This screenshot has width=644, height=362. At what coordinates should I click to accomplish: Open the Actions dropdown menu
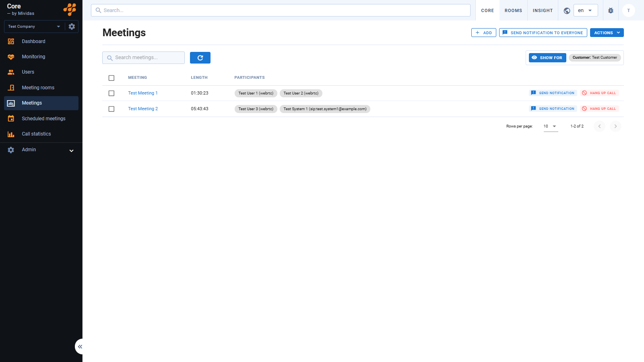pos(607,33)
